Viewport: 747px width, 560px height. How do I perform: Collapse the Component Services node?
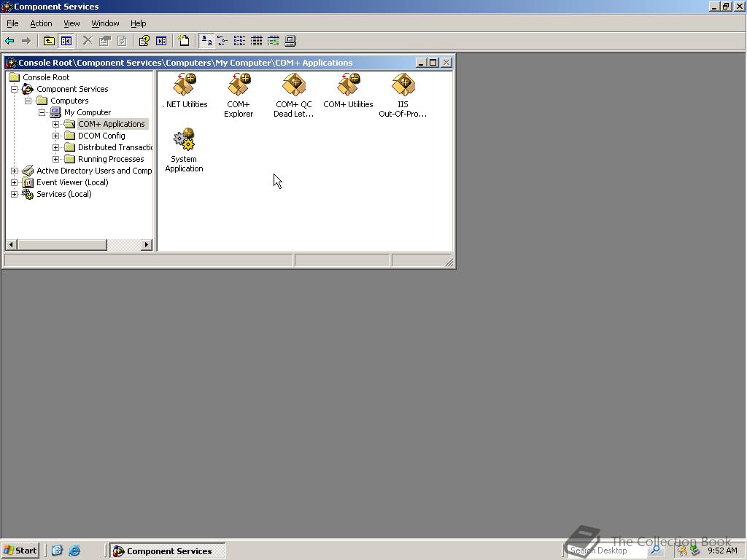(15, 89)
